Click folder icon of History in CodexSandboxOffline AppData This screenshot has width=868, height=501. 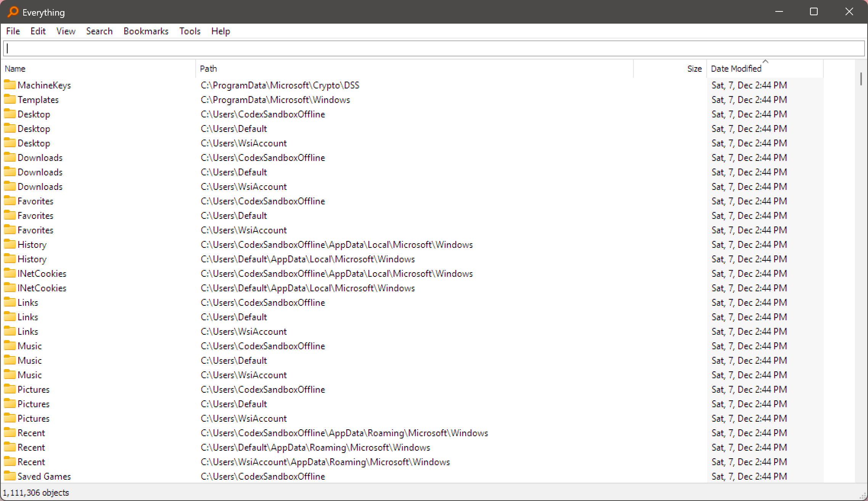coord(10,244)
